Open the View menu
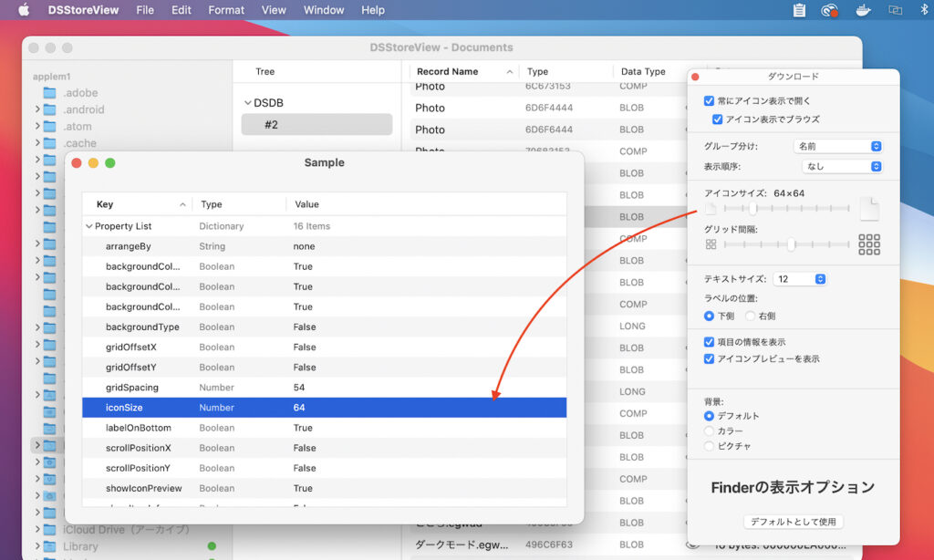This screenshot has width=934, height=560. coord(274,10)
